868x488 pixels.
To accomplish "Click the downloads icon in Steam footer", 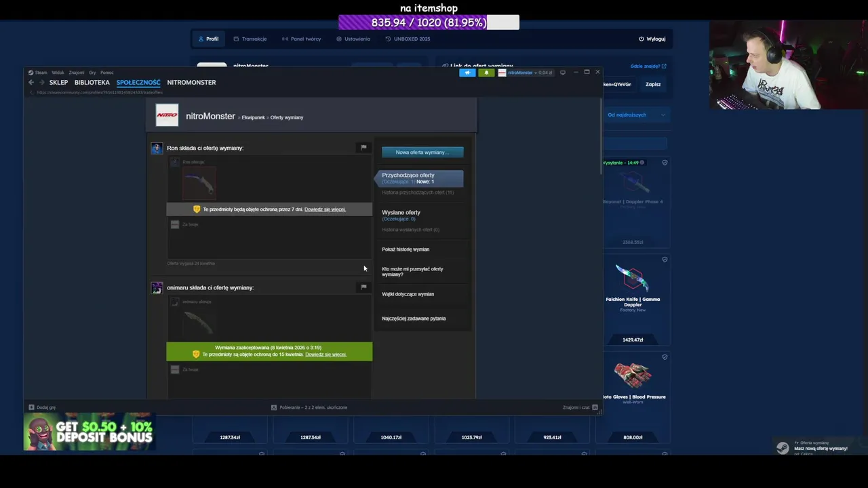I will click(x=274, y=407).
